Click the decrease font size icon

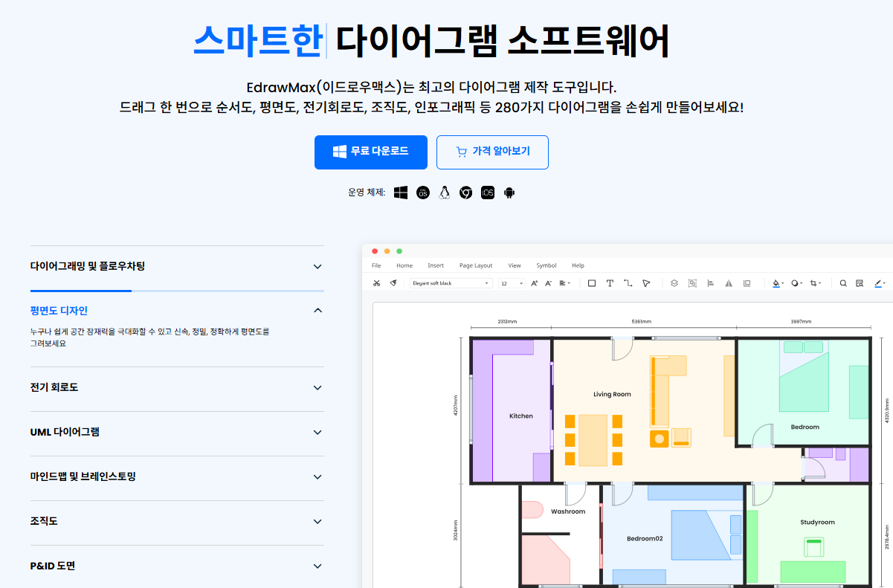coord(548,283)
